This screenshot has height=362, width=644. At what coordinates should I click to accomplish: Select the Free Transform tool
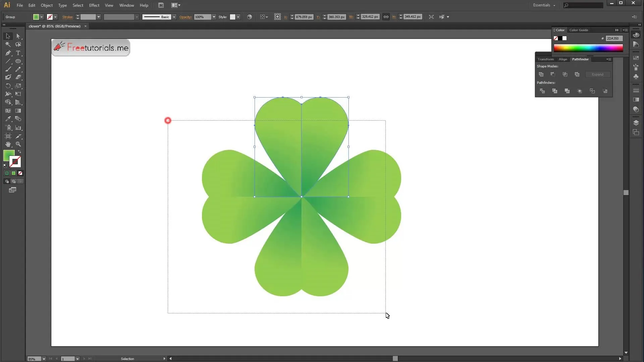[x=18, y=94]
